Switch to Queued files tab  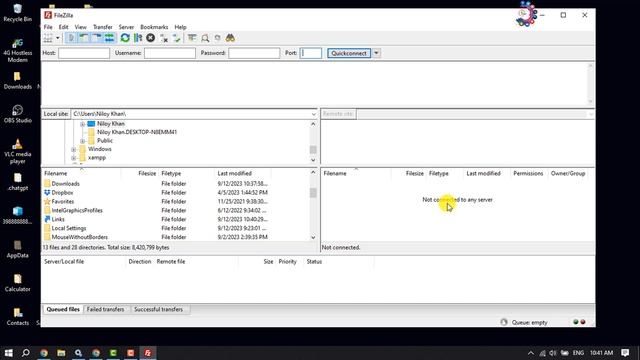(x=63, y=309)
